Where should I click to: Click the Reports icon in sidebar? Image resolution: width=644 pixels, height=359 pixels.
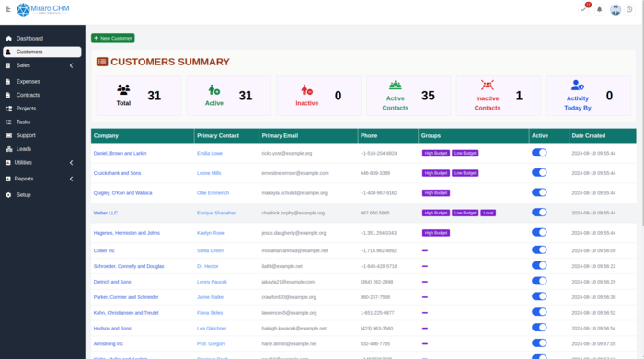(x=7, y=179)
